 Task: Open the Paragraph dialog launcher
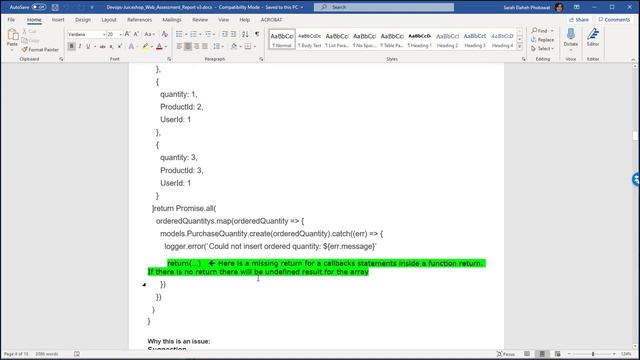point(261,59)
